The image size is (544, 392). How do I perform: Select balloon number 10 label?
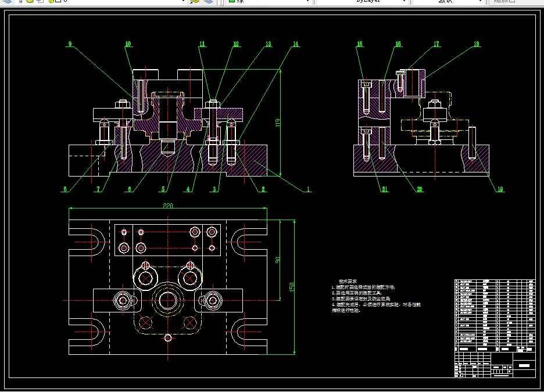click(128, 44)
